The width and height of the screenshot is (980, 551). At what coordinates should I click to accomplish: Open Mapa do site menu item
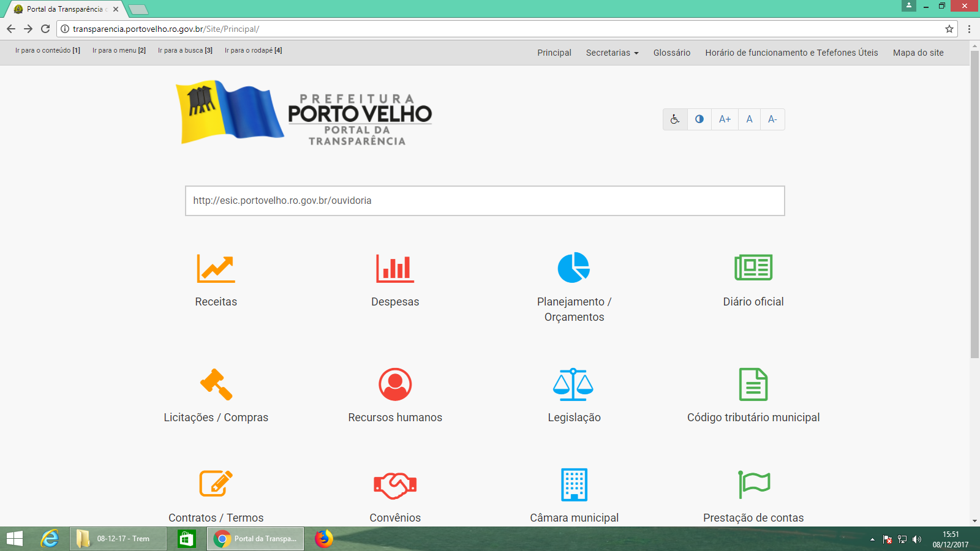[918, 53]
